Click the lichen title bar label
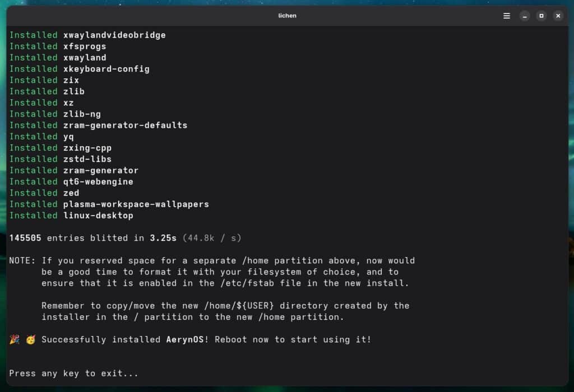This screenshot has height=392, width=574. tap(287, 16)
